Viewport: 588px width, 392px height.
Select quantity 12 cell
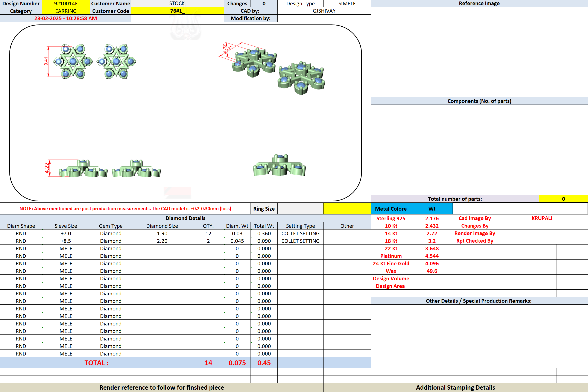[x=208, y=233]
